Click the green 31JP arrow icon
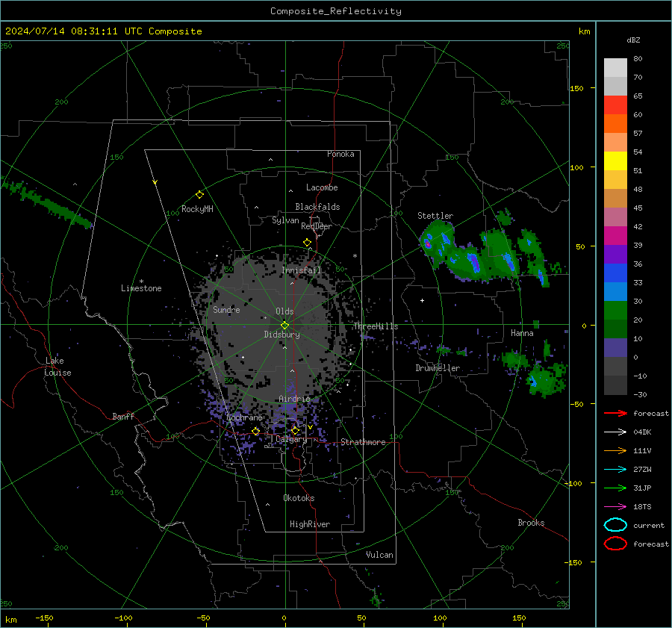672x628 pixels. 615,488
